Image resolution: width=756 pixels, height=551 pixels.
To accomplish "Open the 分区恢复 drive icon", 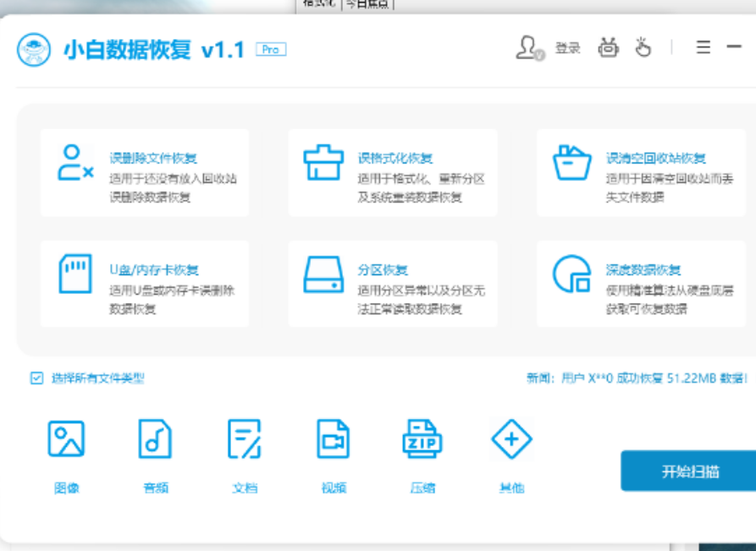I will click(323, 274).
